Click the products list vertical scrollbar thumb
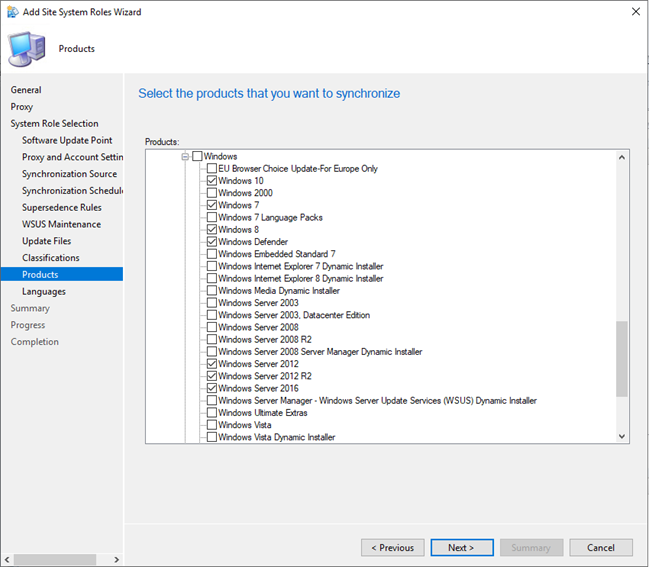 pos(622,359)
